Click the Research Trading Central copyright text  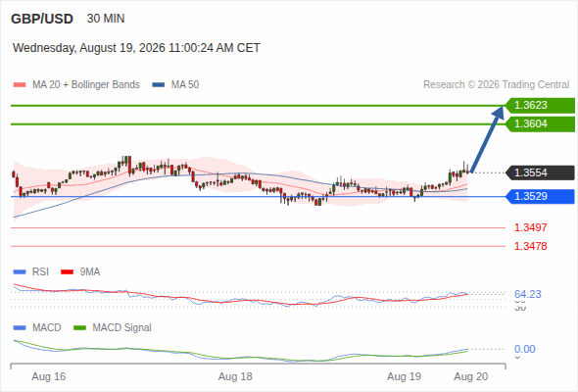coord(496,85)
